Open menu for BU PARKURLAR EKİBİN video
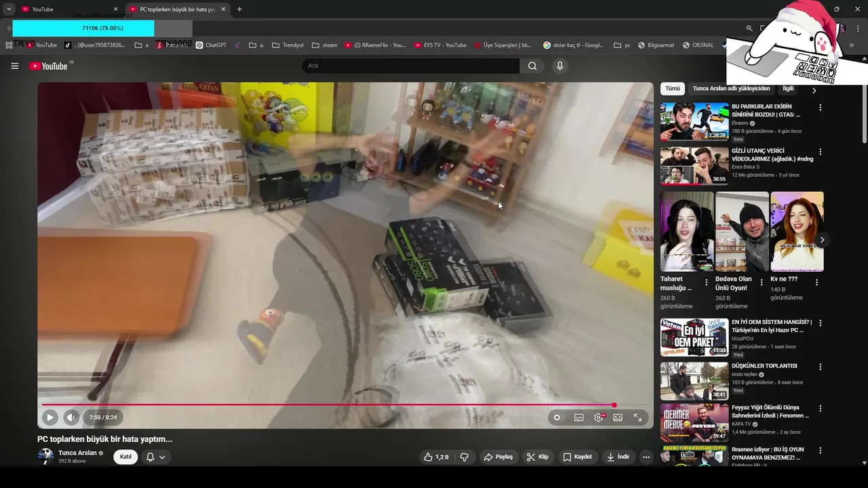 click(820, 107)
